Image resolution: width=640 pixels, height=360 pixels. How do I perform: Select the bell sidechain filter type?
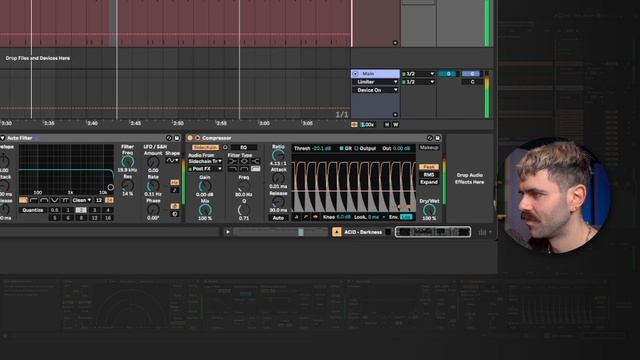(x=244, y=162)
